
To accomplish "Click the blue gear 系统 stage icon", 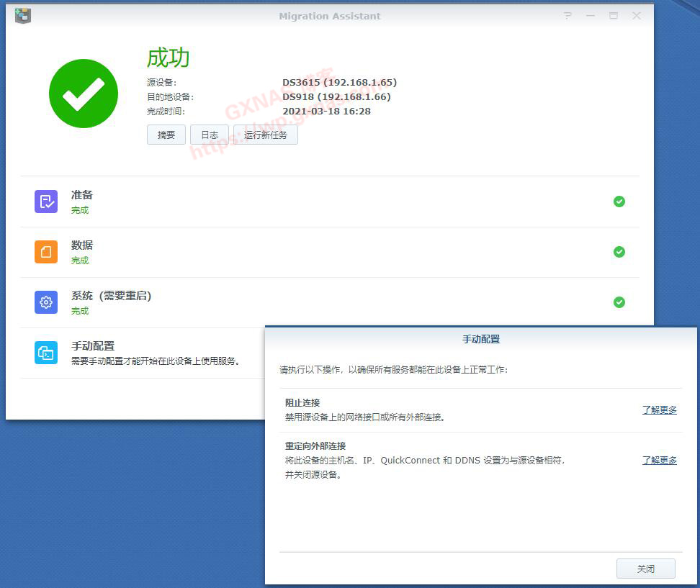I will tap(46, 302).
